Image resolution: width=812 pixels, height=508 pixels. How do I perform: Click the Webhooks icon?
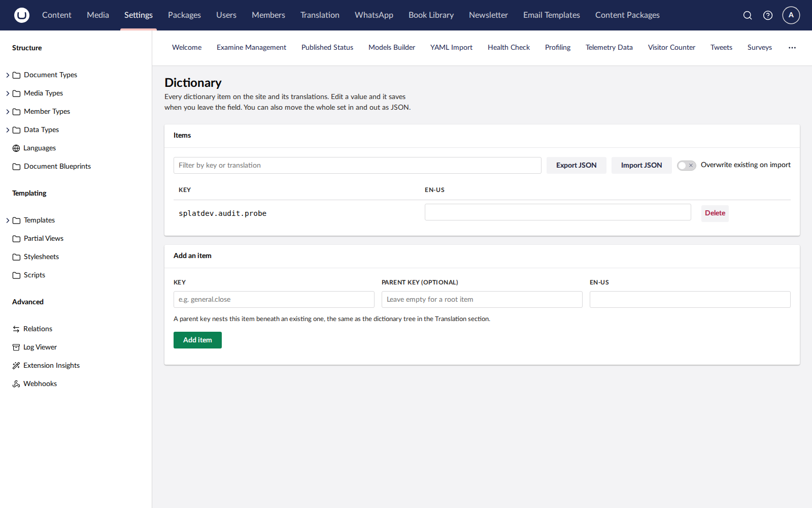coord(16,384)
